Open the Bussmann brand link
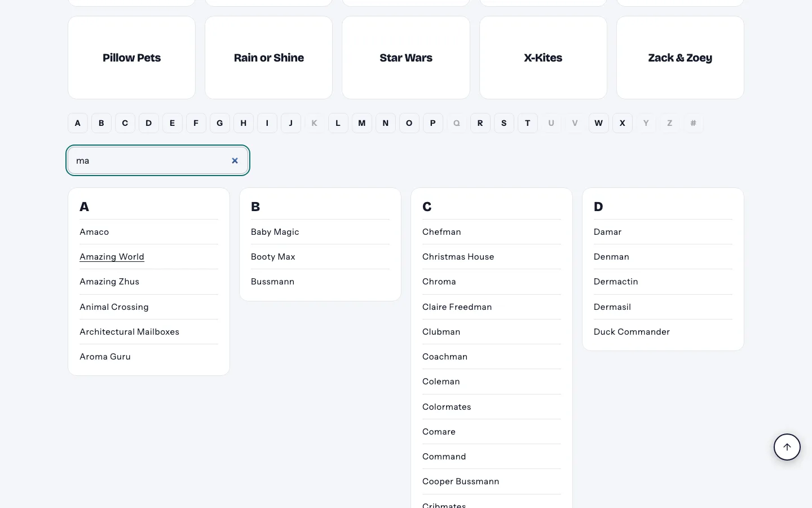This screenshot has width=812, height=508. (272, 282)
